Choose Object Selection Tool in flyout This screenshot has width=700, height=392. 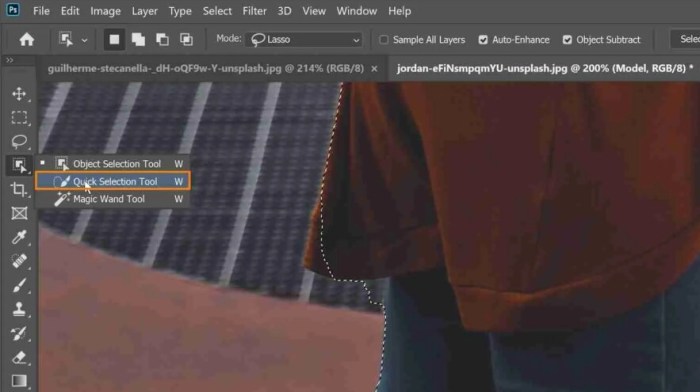click(x=112, y=164)
